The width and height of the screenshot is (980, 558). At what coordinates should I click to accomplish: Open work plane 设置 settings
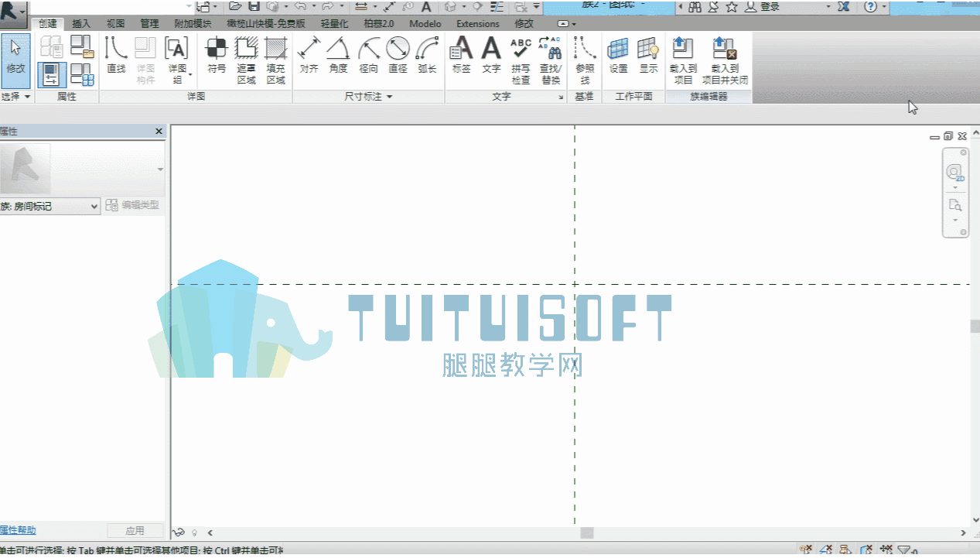click(618, 56)
